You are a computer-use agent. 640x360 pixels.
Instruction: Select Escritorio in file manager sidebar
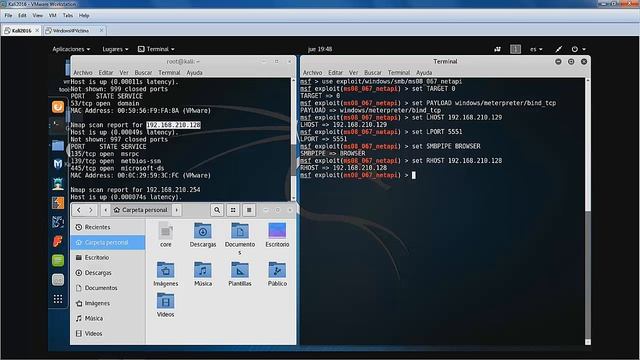(108, 258)
